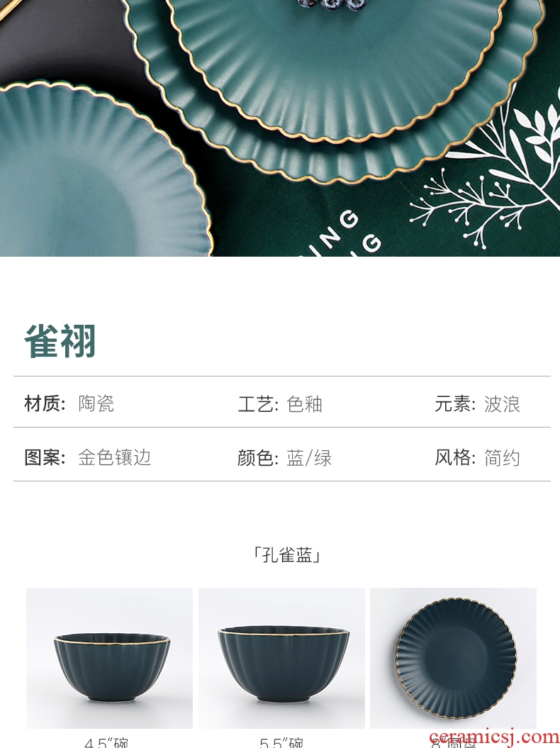This screenshot has height=748, width=560.
Task: Select the 颜色 蓝/绿 specification entry
Action: (285, 457)
